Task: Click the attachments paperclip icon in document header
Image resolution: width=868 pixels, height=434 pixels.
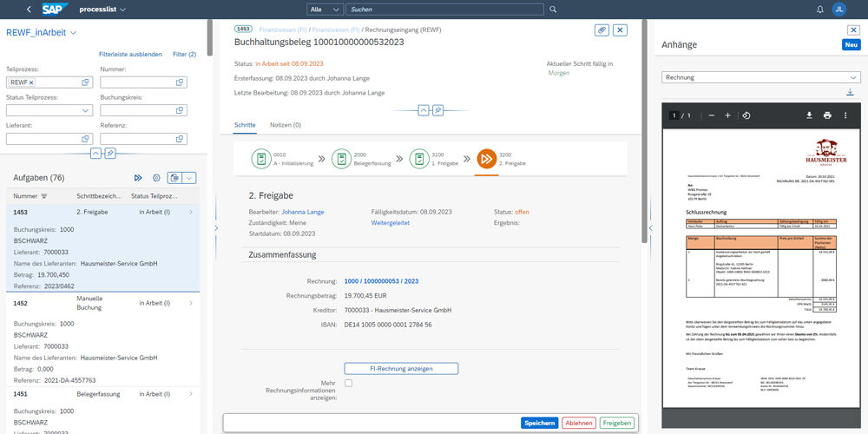Action: (602, 30)
